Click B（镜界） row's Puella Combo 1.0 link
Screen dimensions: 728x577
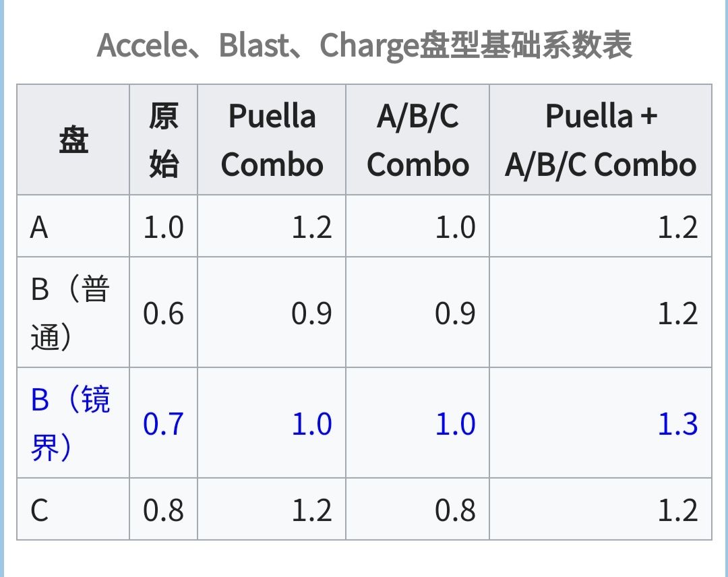[x=311, y=424]
